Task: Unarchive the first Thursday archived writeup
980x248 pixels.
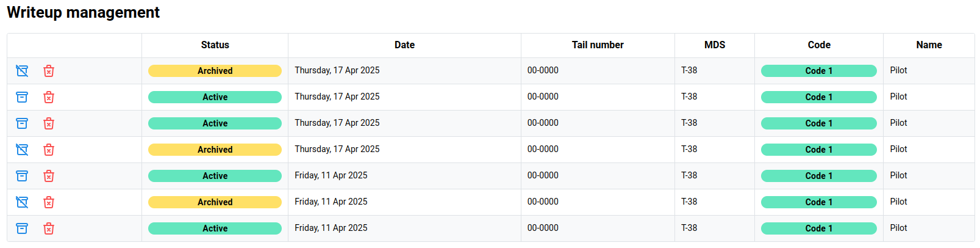Action: point(22,71)
